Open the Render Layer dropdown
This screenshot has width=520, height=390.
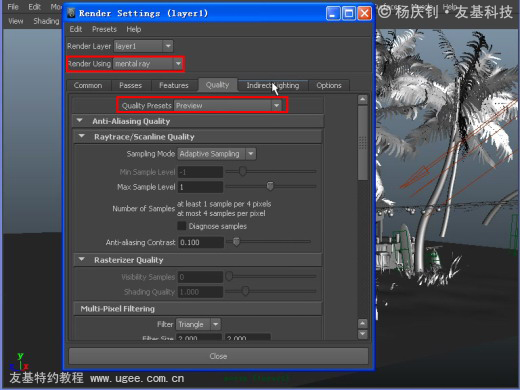pos(144,46)
